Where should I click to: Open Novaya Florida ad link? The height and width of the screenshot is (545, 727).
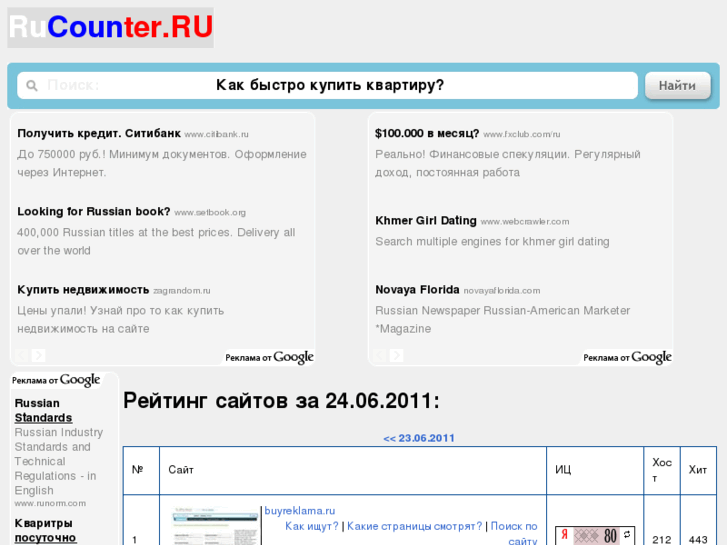click(417, 290)
